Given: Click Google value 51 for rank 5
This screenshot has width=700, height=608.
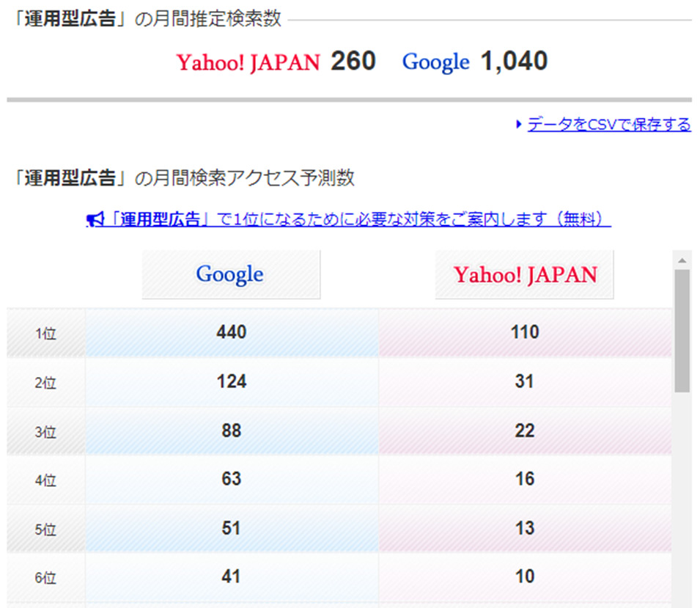Looking at the screenshot, I should click(231, 528).
